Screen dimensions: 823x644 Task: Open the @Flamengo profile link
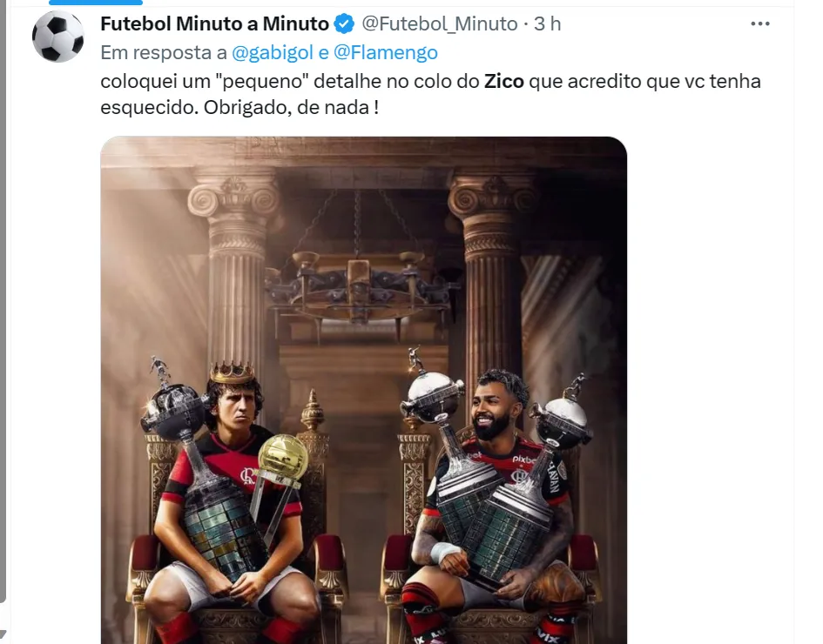(386, 52)
